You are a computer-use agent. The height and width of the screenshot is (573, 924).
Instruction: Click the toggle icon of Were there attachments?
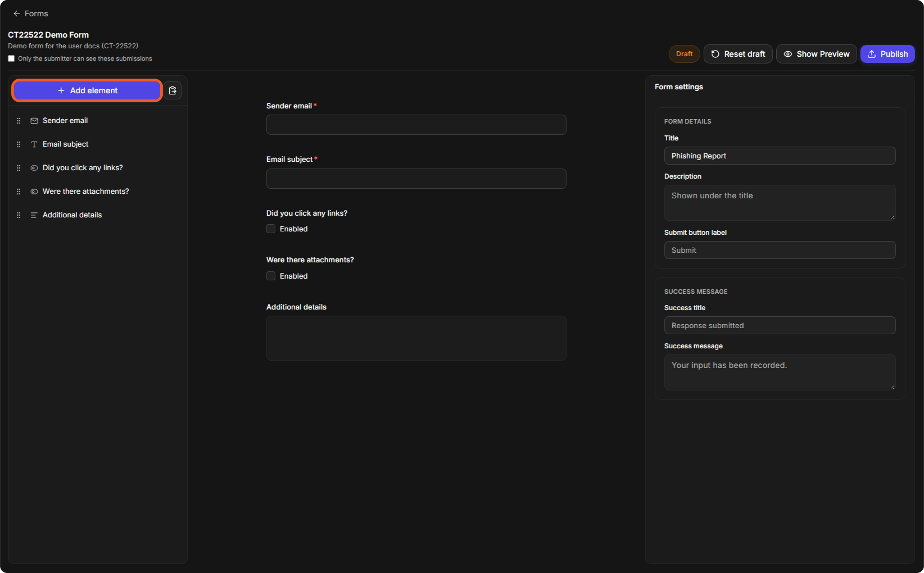tap(34, 192)
